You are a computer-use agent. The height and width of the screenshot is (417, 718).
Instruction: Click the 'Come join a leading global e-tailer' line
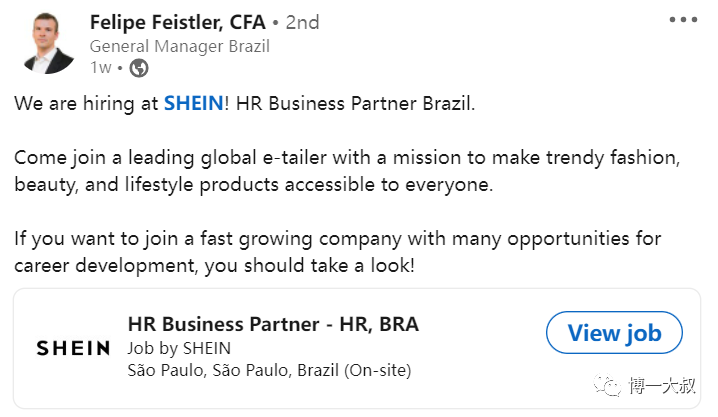[347, 159]
